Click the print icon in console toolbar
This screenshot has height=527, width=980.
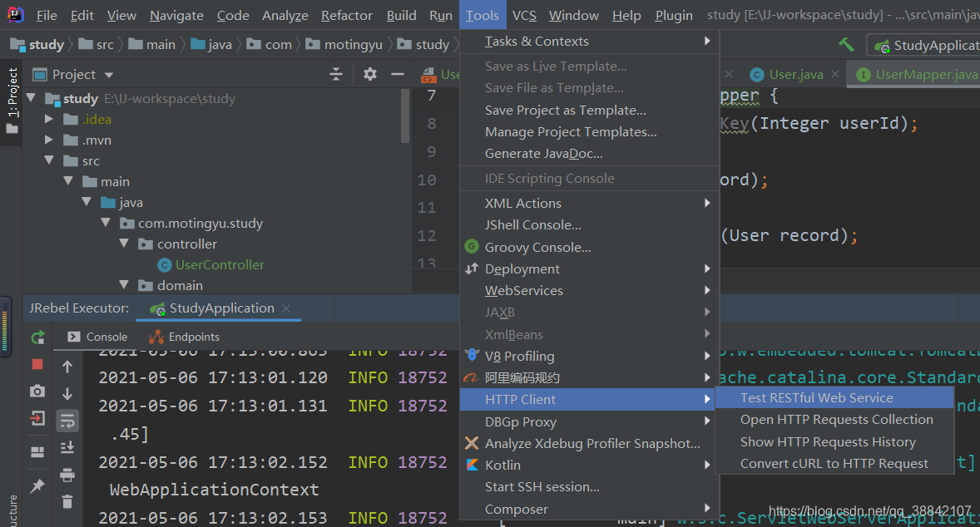point(67,475)
